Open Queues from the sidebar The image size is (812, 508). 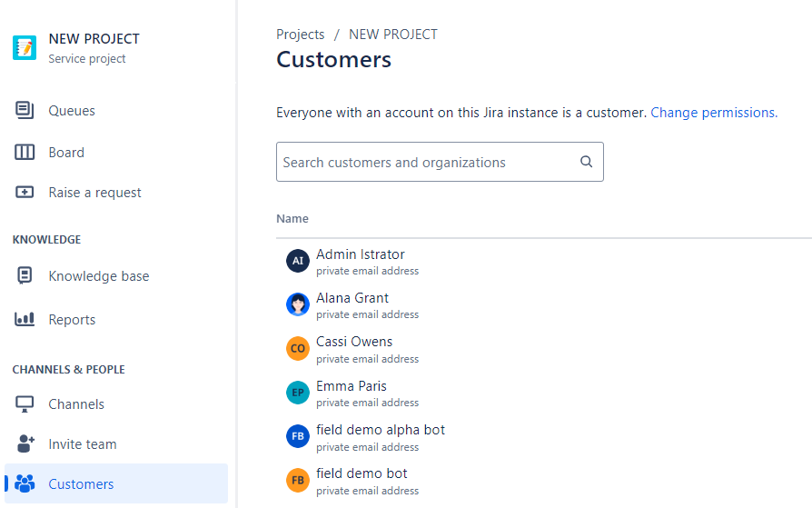72,111
